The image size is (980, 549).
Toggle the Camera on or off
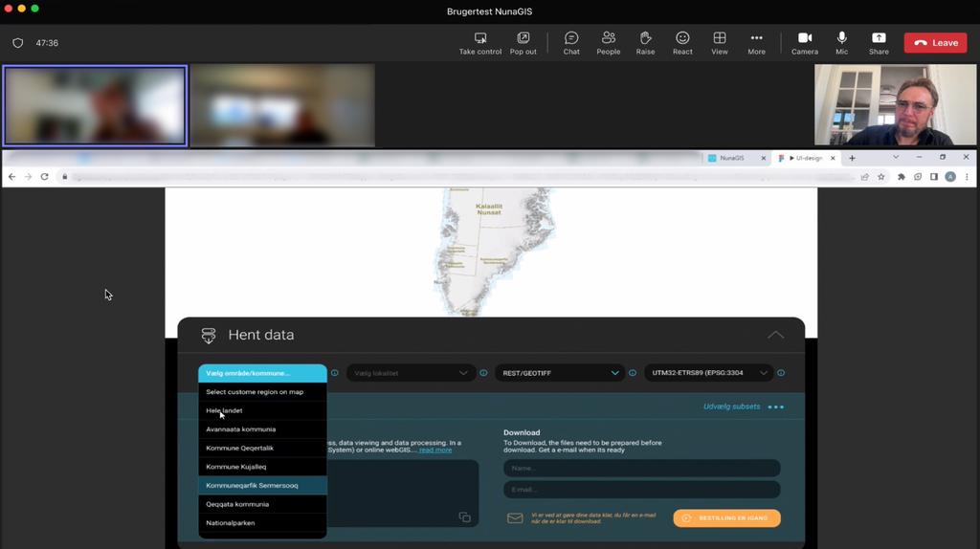click(x=804, y=42)
